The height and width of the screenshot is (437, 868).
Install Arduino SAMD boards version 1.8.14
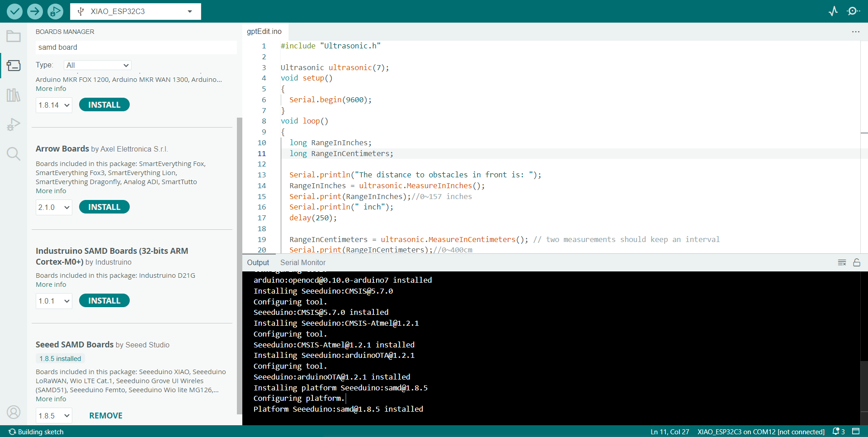point(104,104)
